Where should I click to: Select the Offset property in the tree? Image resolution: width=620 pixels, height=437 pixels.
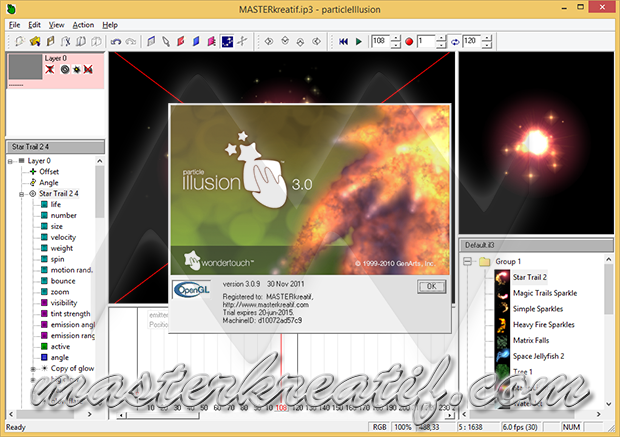coord(49,172)
